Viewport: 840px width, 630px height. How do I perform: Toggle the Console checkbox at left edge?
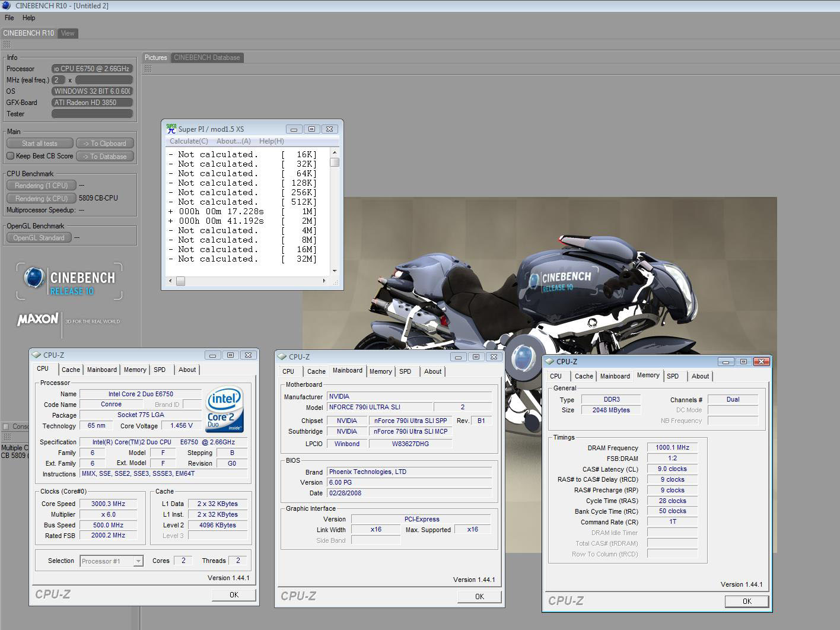[6, 427]
